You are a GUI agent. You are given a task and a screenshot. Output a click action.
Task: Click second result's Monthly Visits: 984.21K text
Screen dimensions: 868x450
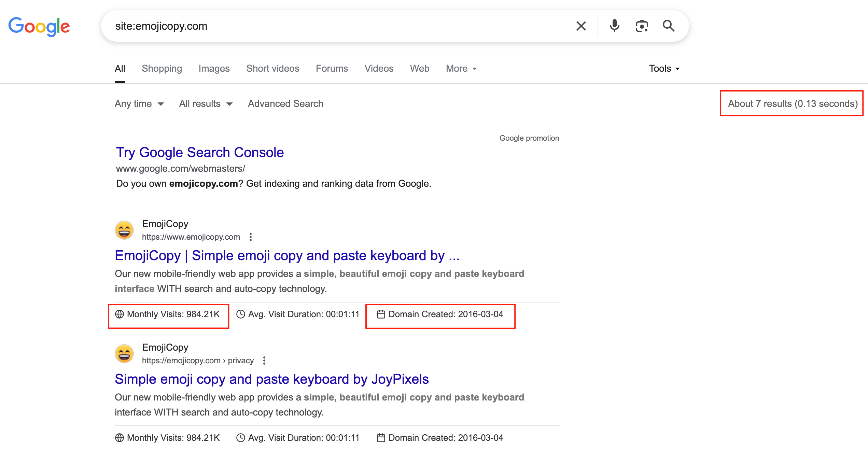[x=173, y=438]
